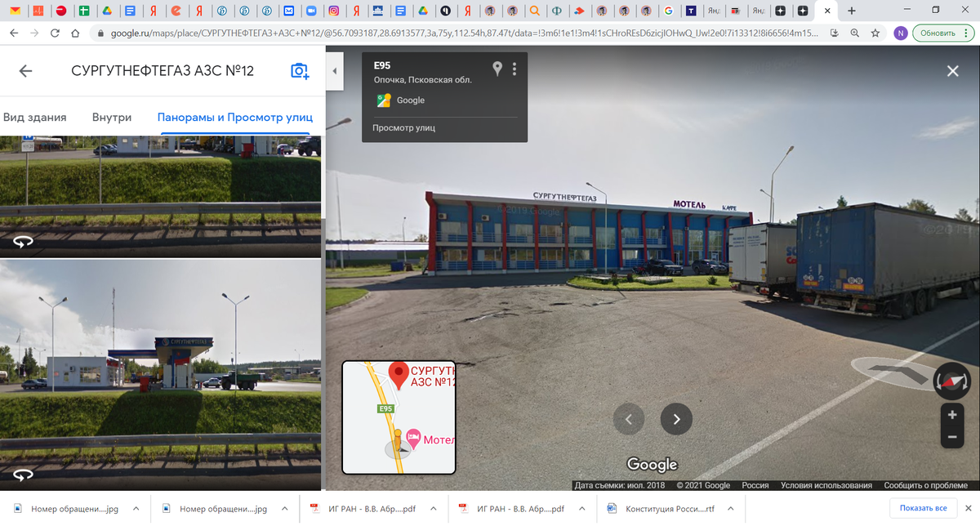Click the add photo camera icon
Image resolution: width=980 pixels, height=526 pixels.
(x=300, y=71)
